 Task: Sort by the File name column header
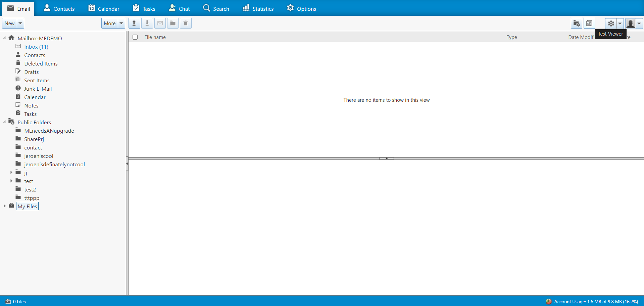[x=155, y=37]
